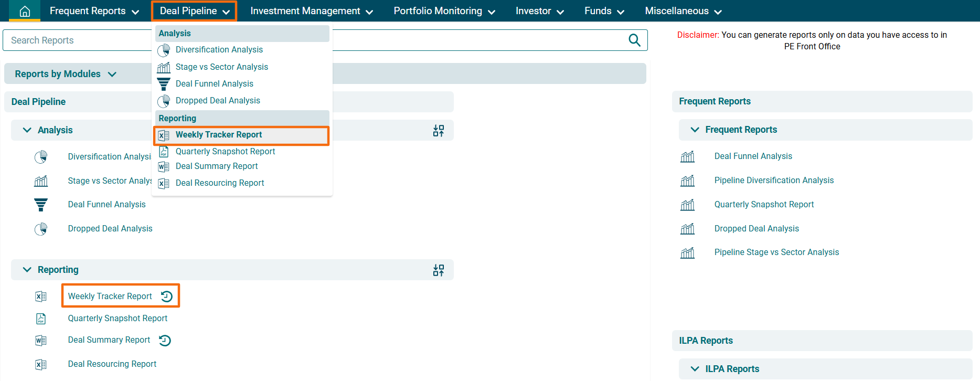The height and width of the screenshot is (381, 980).
Task: Open Dropped Deal Analysis in Frequent Reports
Action: tap(757, 229)
